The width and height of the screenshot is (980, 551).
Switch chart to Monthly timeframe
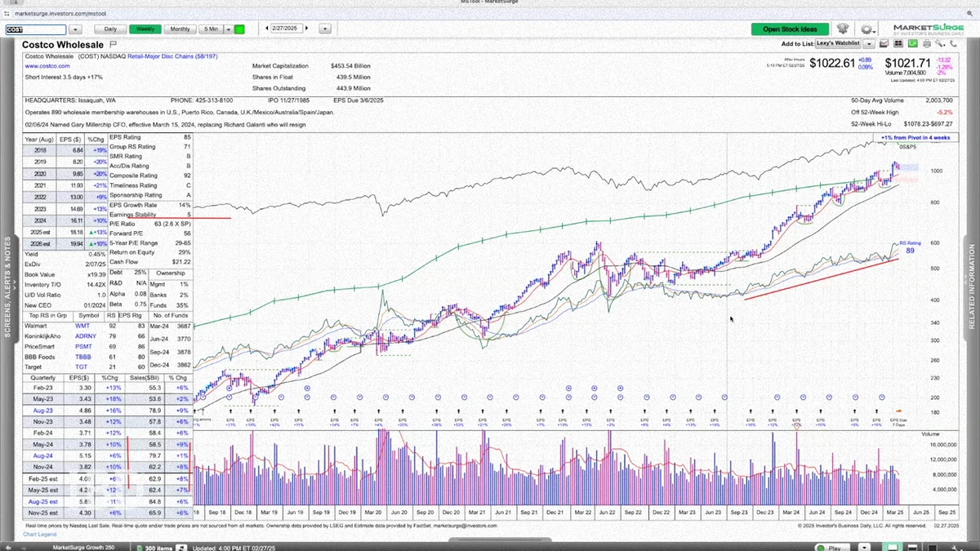pos(180,29)
